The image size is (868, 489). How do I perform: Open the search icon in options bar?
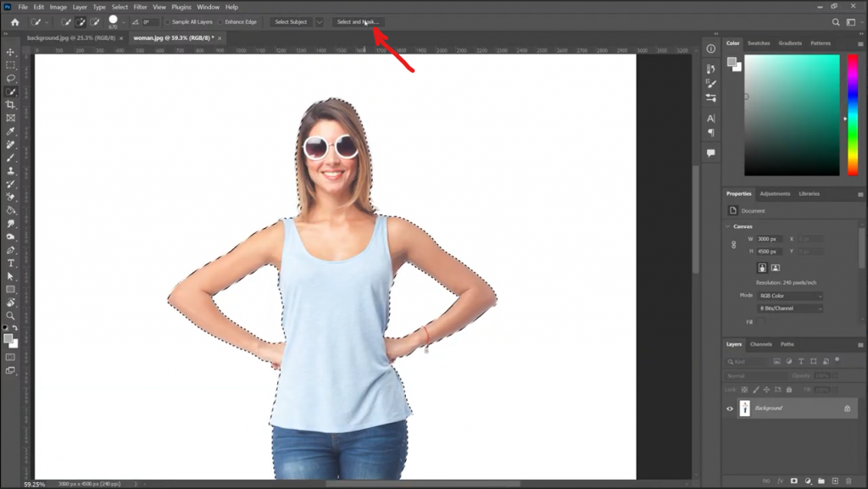[836, 22]
